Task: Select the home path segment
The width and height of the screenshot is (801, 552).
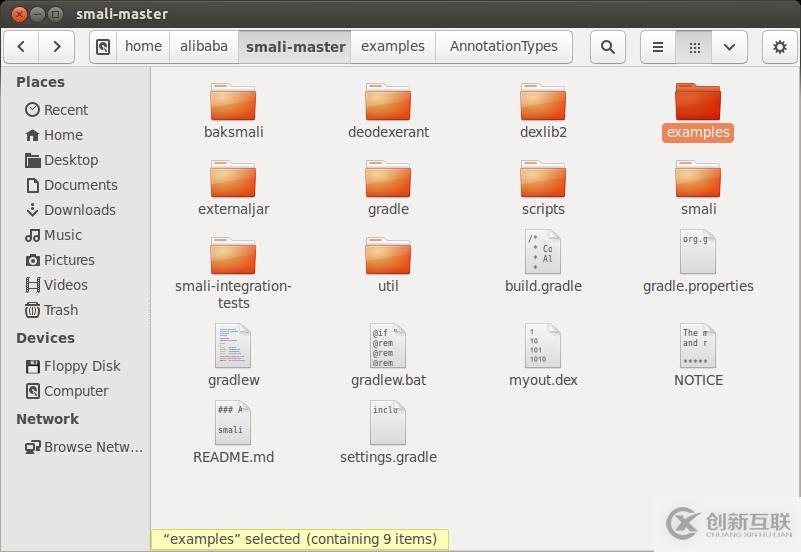Action: [x=144, y=47]
